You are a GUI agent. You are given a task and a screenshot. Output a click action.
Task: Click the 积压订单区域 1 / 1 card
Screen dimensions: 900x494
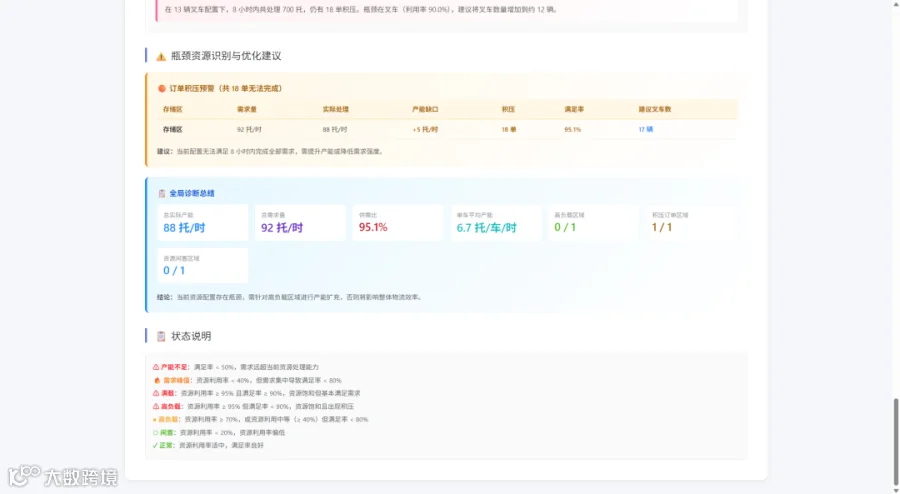[x=691, y=223]
